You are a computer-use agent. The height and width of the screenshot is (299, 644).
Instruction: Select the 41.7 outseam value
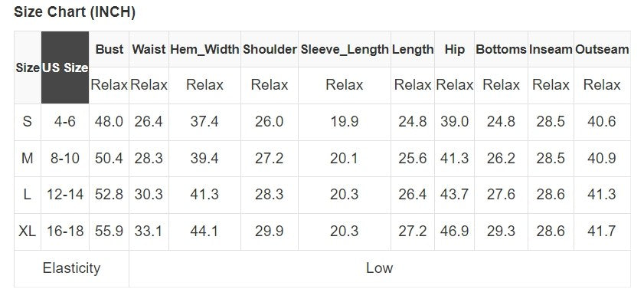point(602,232)
